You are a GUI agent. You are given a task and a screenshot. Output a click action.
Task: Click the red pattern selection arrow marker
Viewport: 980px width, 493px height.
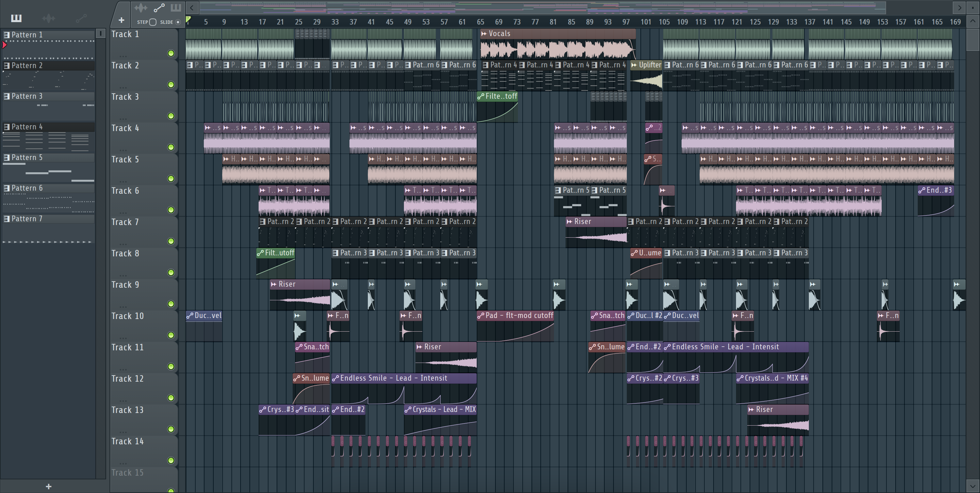[4, 45]
